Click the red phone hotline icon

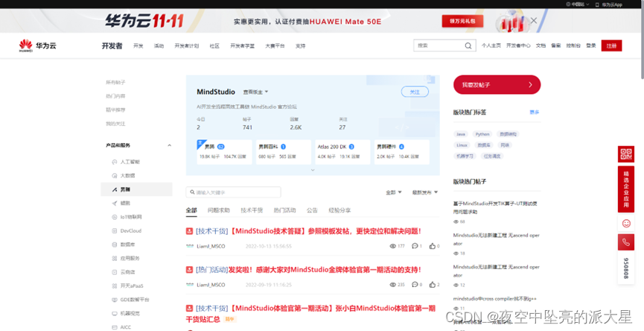point(626,242)
